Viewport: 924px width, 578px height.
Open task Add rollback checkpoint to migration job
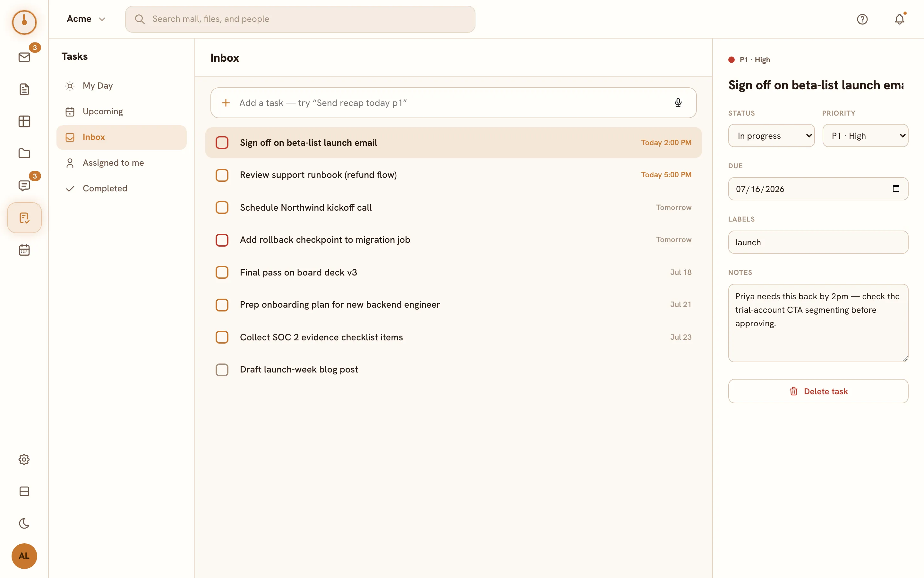click(x=454, y=240)
